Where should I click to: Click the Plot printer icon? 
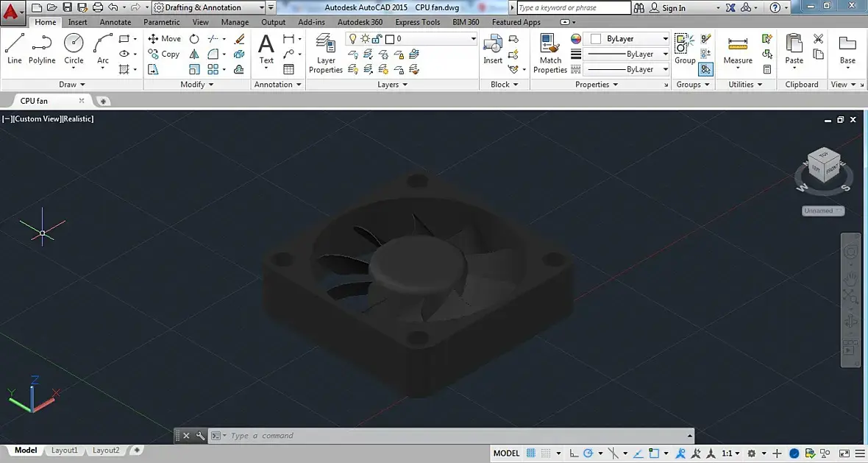(x=97, y=7)
